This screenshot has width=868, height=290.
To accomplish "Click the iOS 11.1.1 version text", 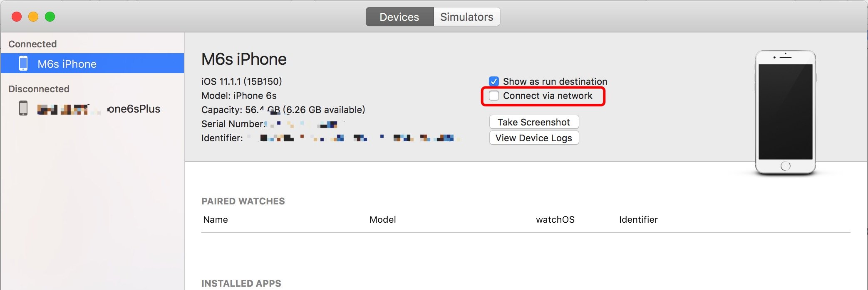I will coord(241,81).
